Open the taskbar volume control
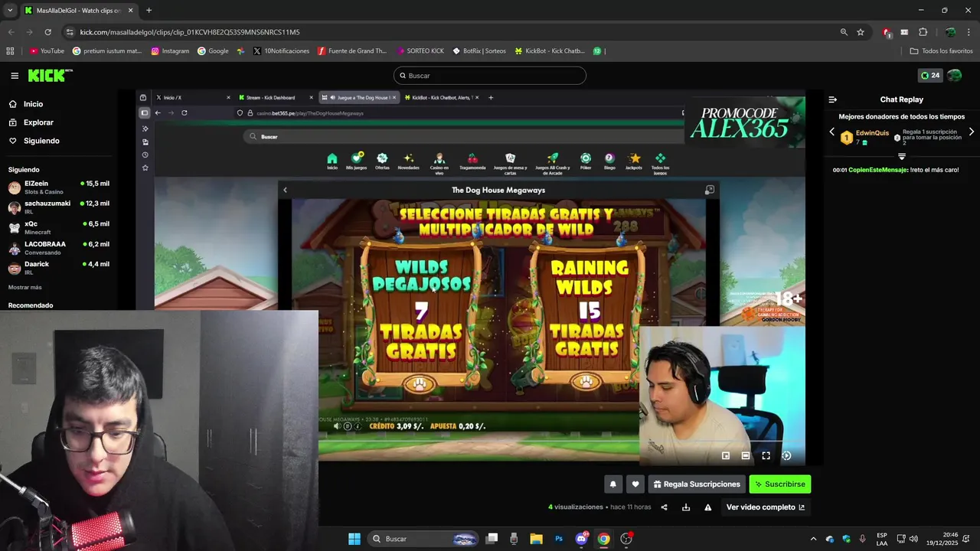980x551 pixels. [914, 539]
